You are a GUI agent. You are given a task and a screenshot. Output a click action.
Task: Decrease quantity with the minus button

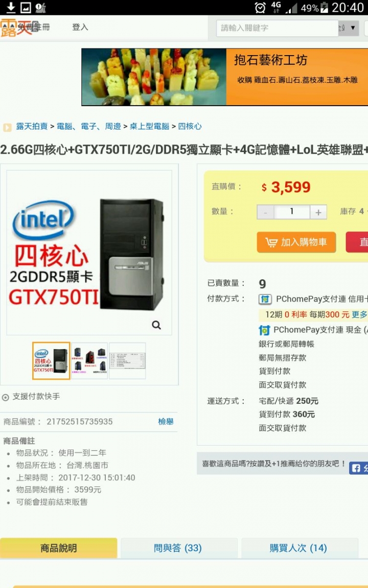click(x=265, y=212)
